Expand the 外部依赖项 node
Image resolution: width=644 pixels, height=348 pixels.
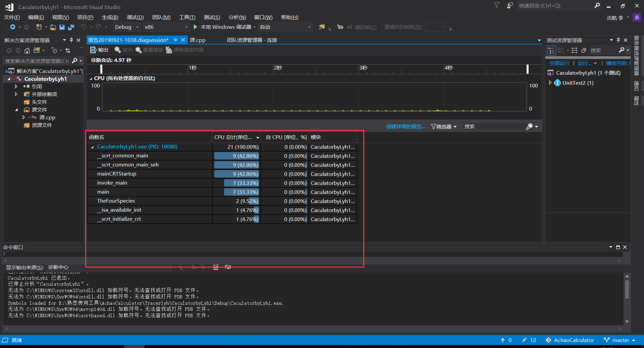coord(16,94)
